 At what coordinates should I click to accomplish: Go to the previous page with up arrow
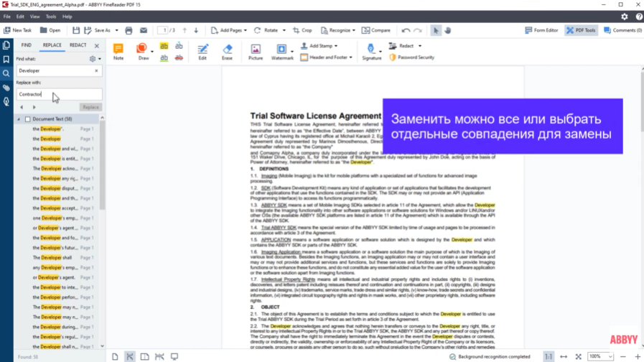coord(185,30)
